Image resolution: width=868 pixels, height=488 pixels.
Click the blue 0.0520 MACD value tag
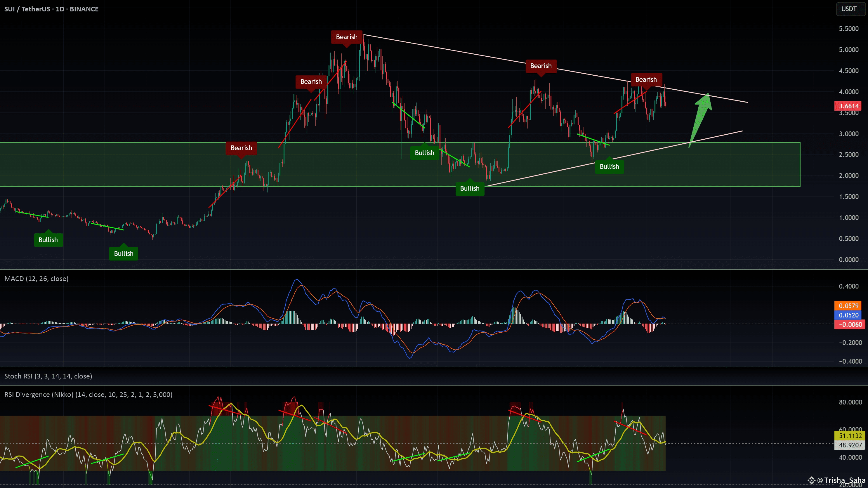[x=848, y=315]
